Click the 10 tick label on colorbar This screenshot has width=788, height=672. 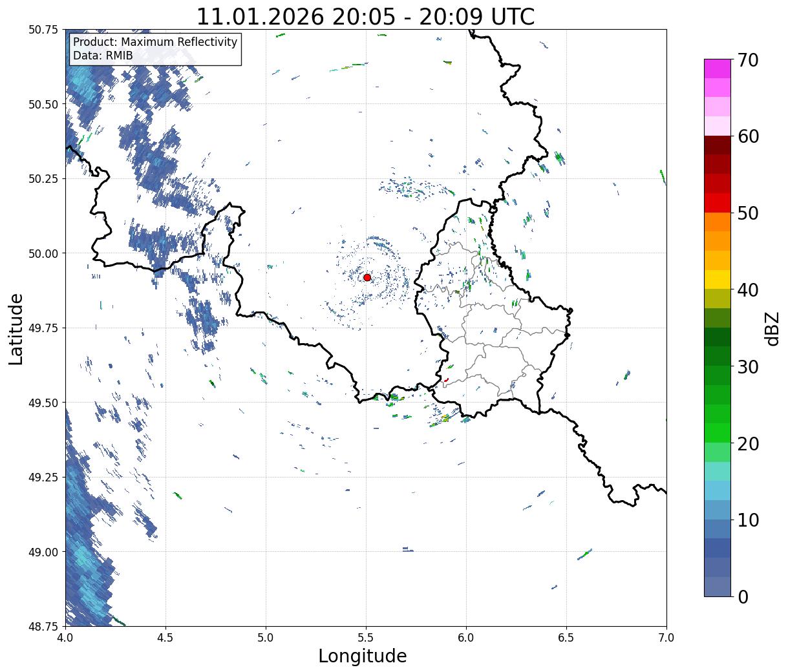point(747,520)
